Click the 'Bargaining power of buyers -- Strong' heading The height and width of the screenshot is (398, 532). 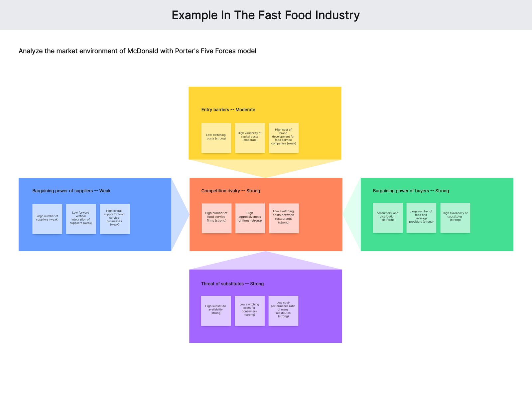coord(411,191)
